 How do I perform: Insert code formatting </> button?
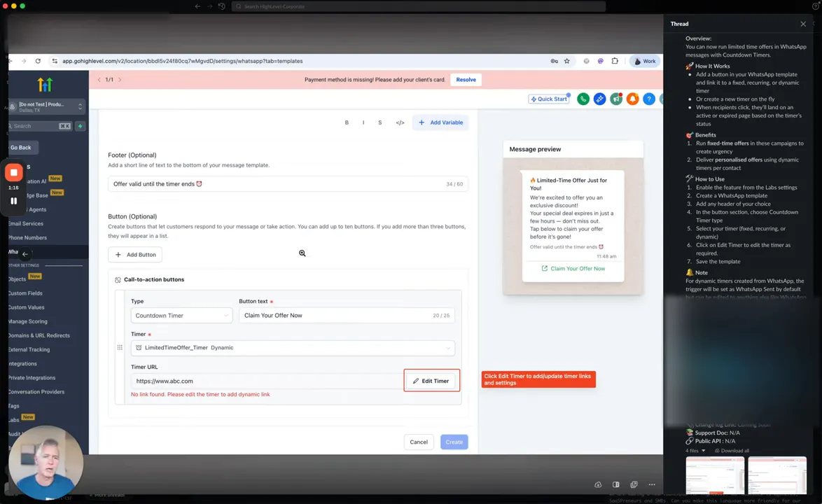(400, 122)
